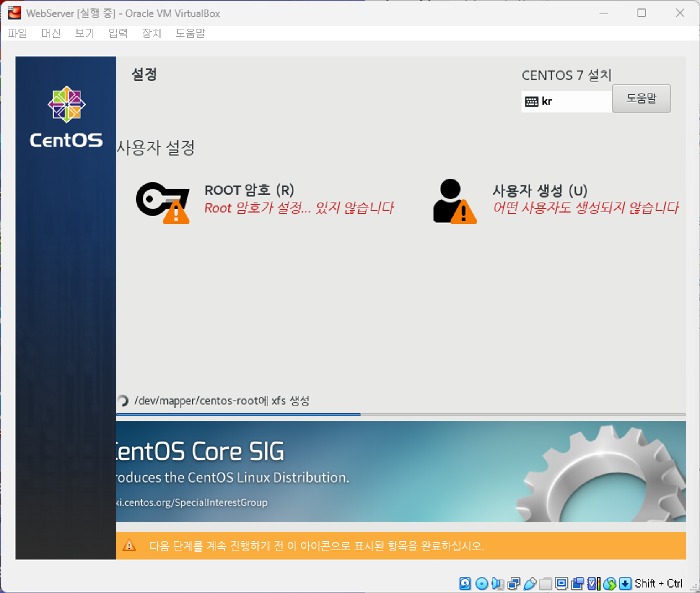
Task: Open the 파일 menu
Action: point(18,33)
